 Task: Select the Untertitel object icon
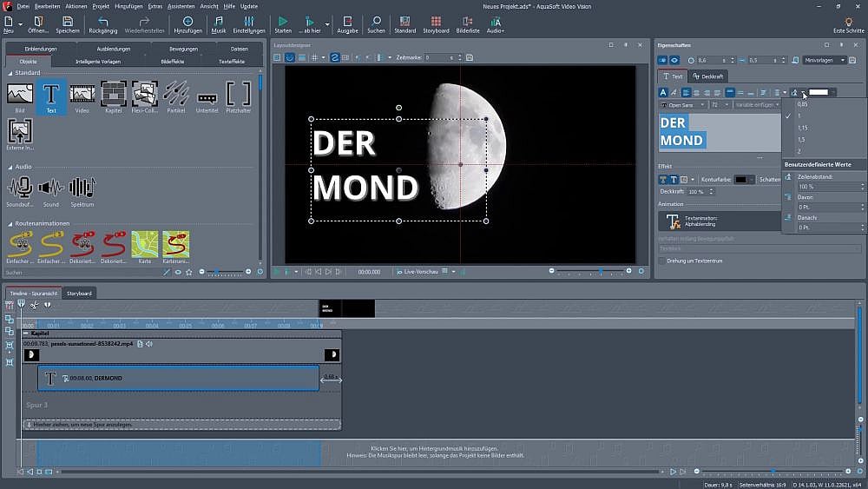pos(207,97)
